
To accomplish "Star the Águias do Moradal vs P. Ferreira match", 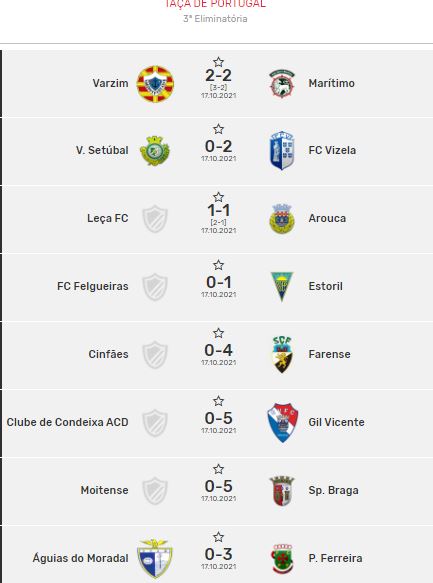I will (218, 537).
